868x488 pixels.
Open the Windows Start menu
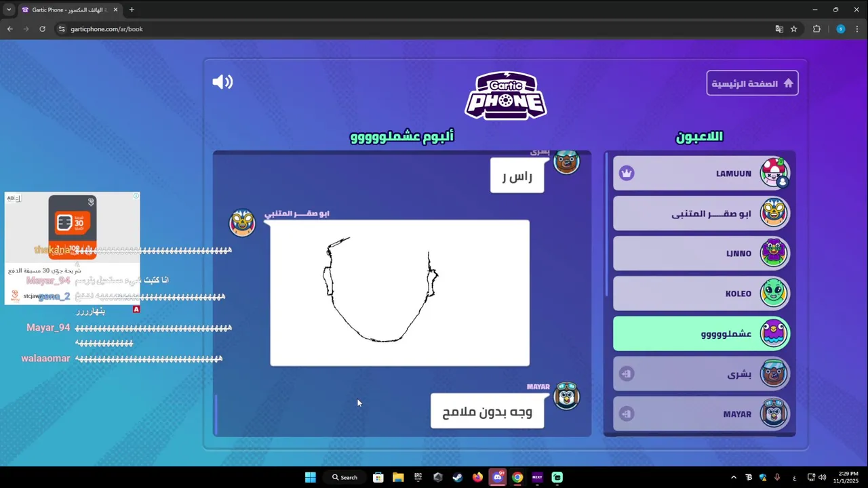[x=310, y=477]
